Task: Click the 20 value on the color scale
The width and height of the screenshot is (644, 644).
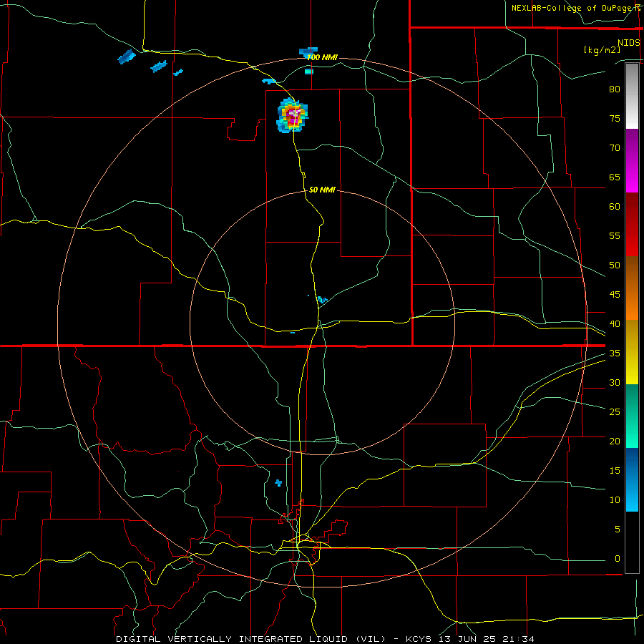Action: (x=615, y=441)
